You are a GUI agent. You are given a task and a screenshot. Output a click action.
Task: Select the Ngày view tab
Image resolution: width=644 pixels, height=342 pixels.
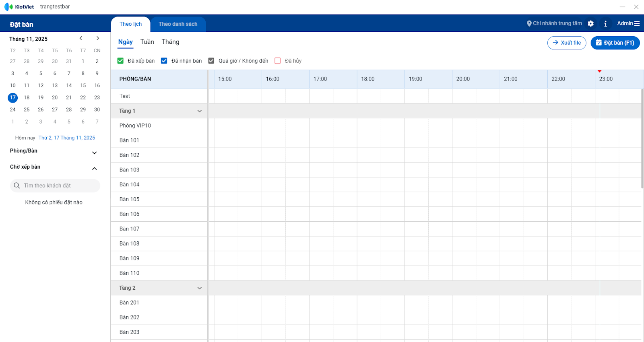point(126,42)
